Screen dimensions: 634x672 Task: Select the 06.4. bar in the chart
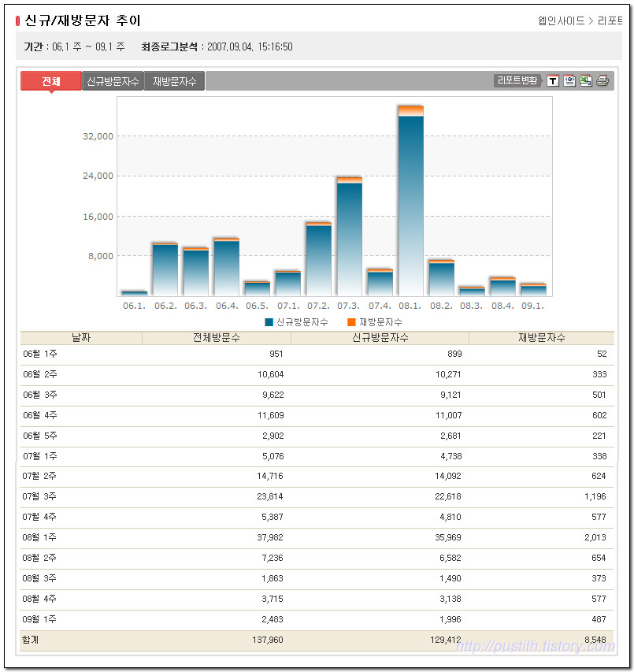[227, 266]
